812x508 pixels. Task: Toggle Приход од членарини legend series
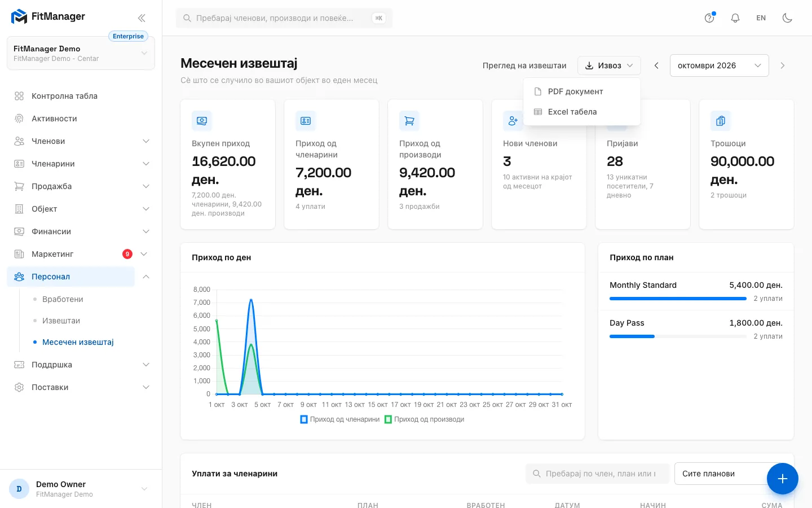pyautogui.click(x=340, y=419)
